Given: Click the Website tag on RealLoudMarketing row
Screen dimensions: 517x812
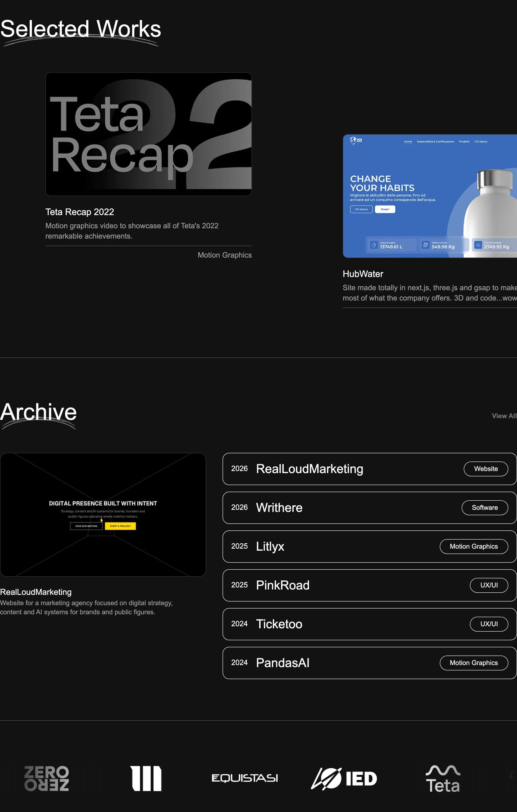Looking at the screenshot, I should tap(486, 469).
